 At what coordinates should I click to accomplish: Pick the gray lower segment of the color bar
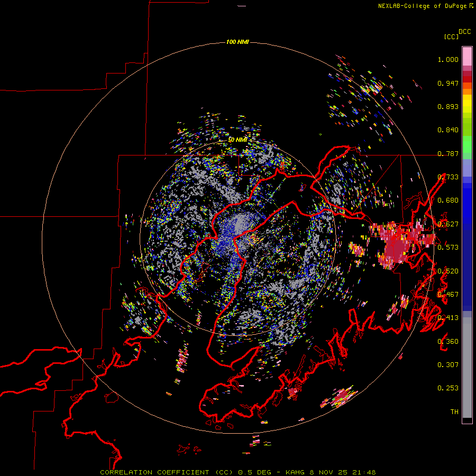coord(467,368)
